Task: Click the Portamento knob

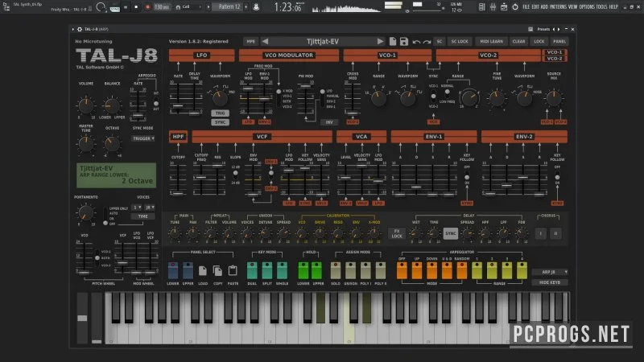Action: click(86, 213)
